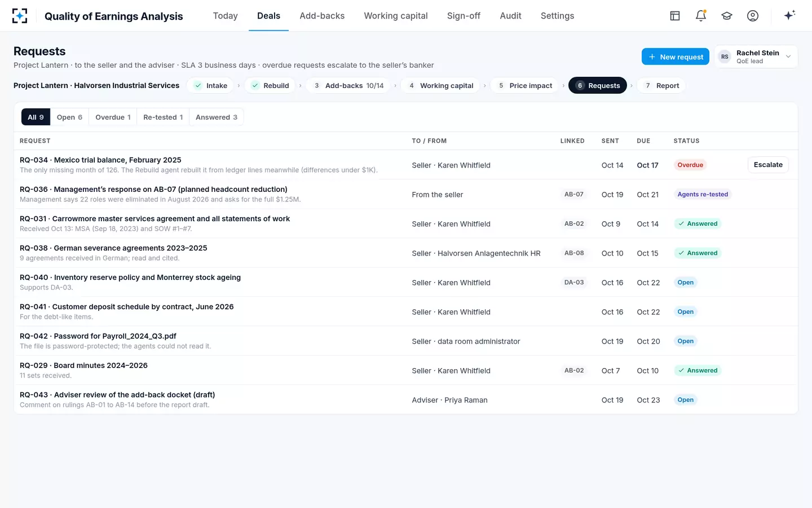This screenshot has height=508, width=812.
Task: Click Adviser · Priya Raman recipient
Action: tap(449, 400)
